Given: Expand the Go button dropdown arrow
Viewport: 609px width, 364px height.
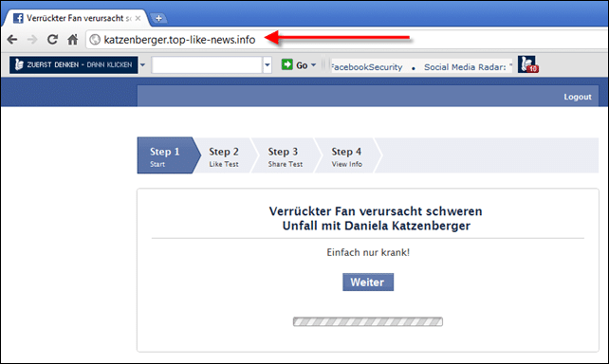Looking at the screenshot, I should coord(313,64).
